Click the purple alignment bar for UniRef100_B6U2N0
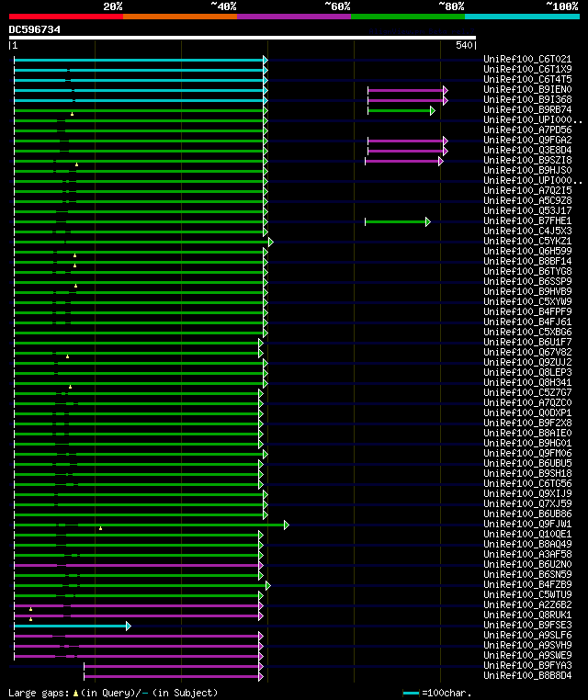This screenshot has width=588, height=700. pyautogui.click(x=137, y=566)
